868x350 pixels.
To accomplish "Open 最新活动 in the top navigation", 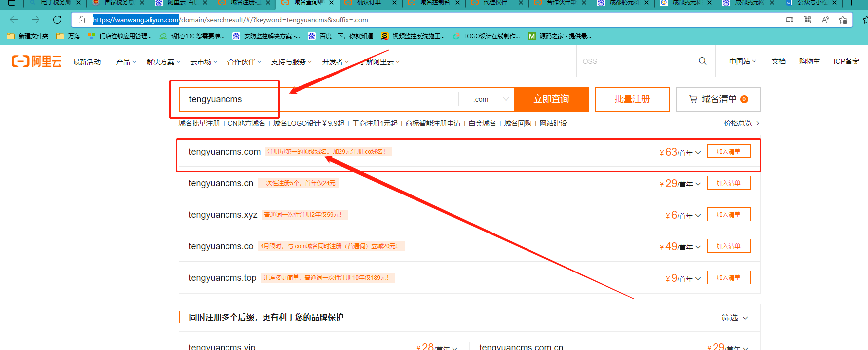I will pyautogui.click(x=87, y=62).
